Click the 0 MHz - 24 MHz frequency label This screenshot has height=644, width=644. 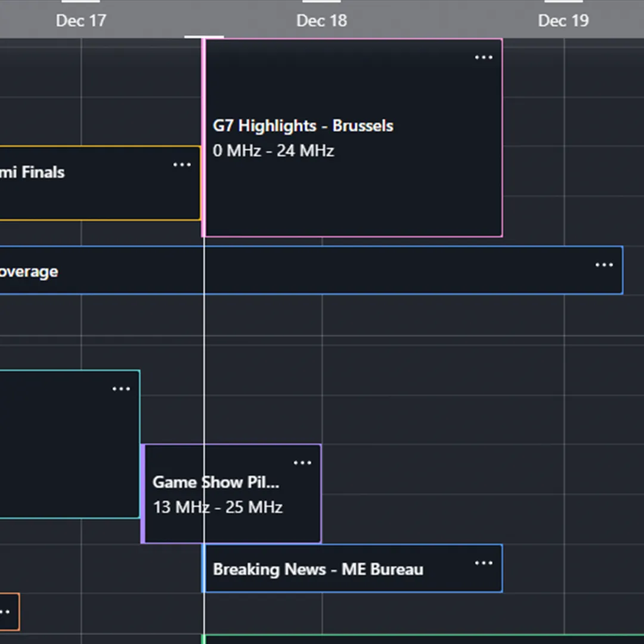pos(273,151)
